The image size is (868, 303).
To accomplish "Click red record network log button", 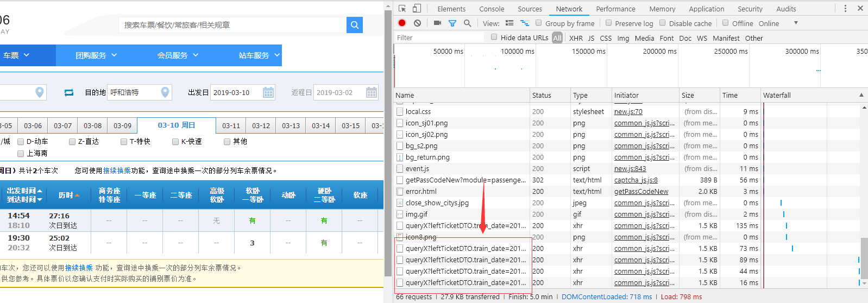I will [x=402, y=23].
